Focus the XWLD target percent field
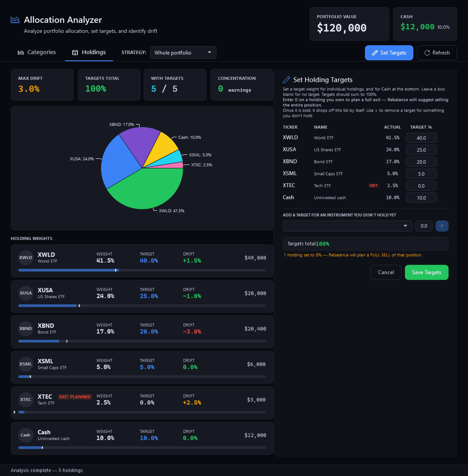This screenshot has width=468, height=476. 421,138
